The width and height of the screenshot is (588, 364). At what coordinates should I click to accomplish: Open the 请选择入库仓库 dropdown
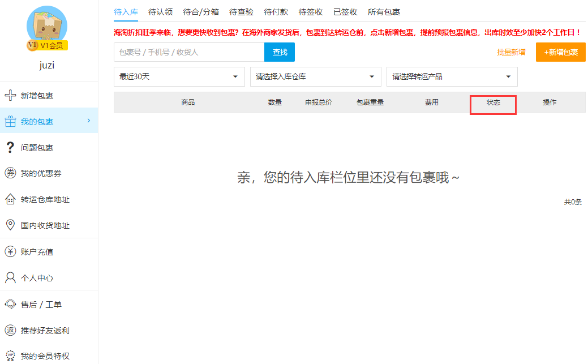[316, 76]
